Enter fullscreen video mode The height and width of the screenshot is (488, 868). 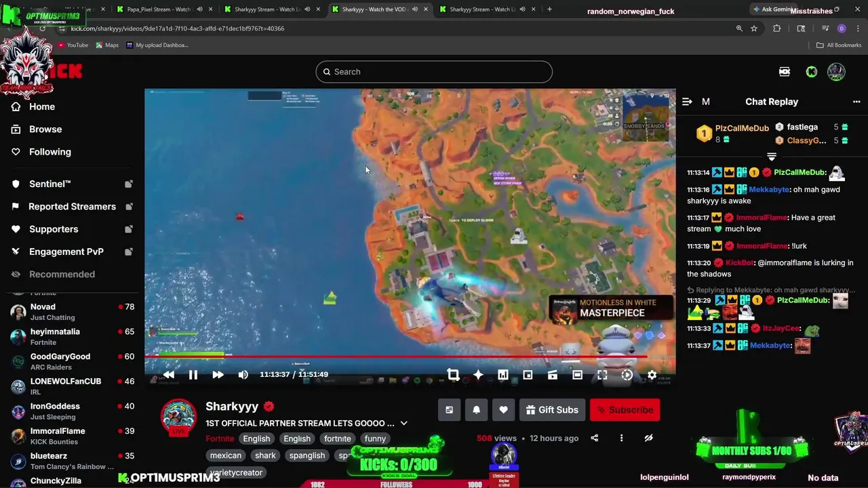601,375
